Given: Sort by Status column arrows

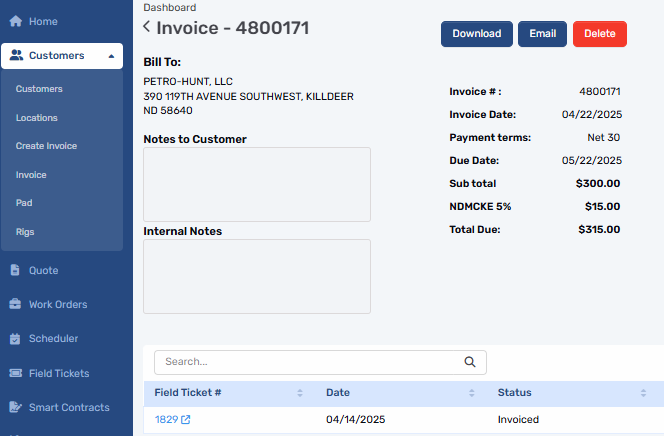Looking at the screenshot, I should pos(643,393).
